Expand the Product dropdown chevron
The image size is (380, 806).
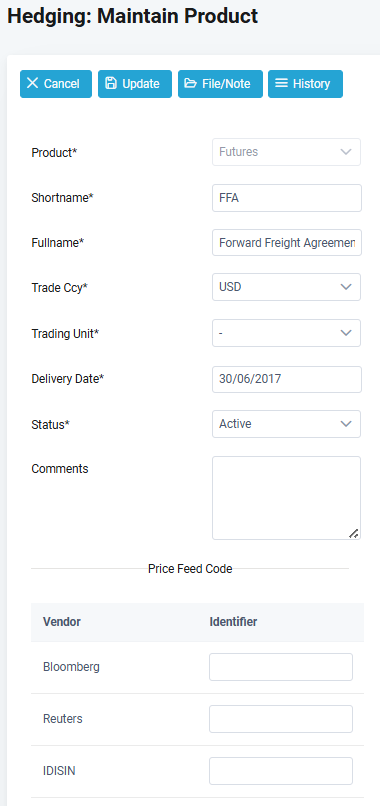[346, 152]
